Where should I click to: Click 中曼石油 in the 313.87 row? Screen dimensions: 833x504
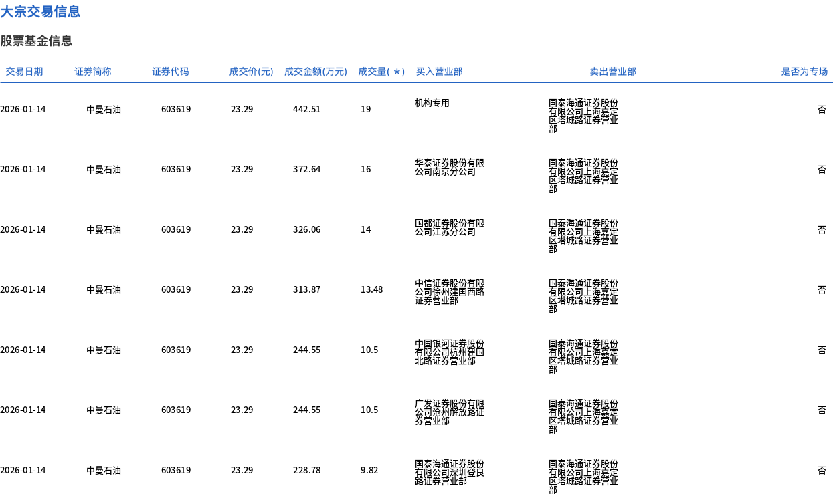(x=104, y=289)
